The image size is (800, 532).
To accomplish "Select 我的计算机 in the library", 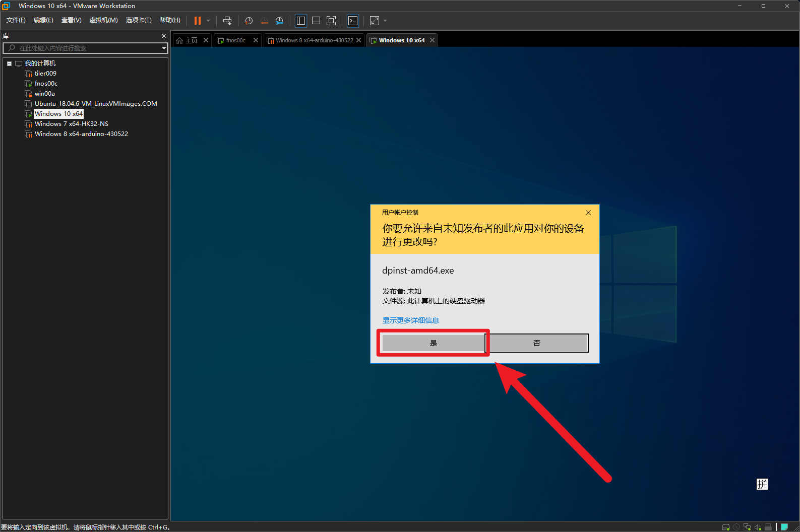I will point(40,63).
